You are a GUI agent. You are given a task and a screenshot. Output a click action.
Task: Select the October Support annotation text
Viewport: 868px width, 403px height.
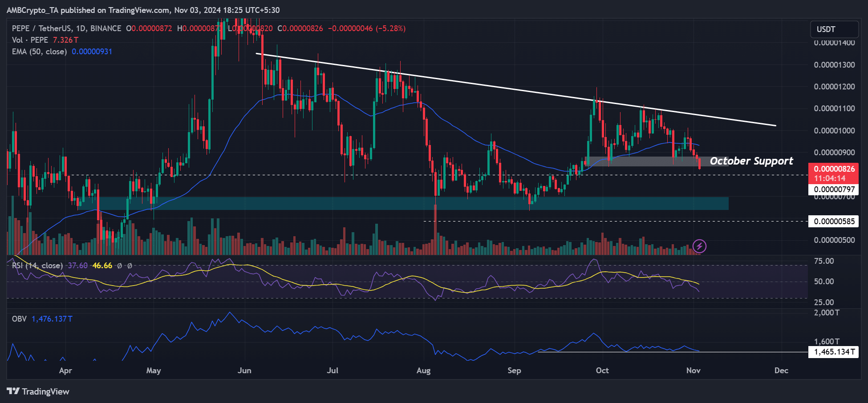[751, 161]
